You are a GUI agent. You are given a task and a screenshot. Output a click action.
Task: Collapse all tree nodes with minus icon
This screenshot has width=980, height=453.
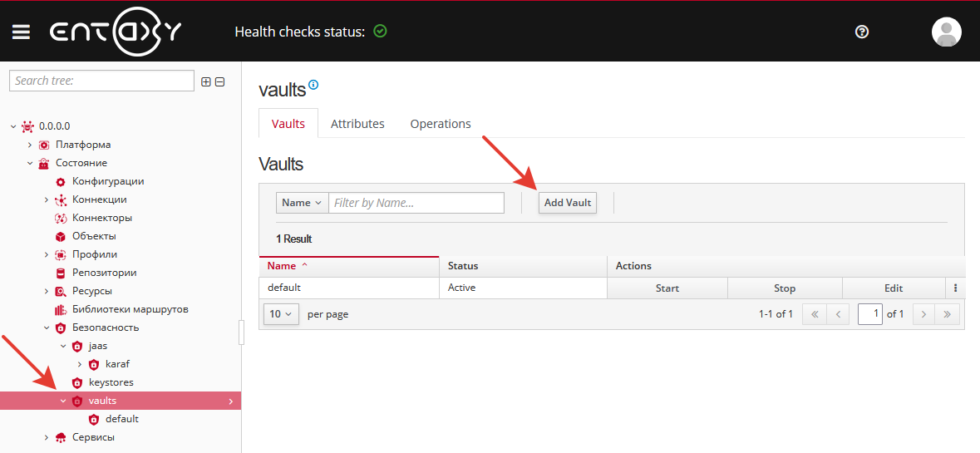click(219, 81)
